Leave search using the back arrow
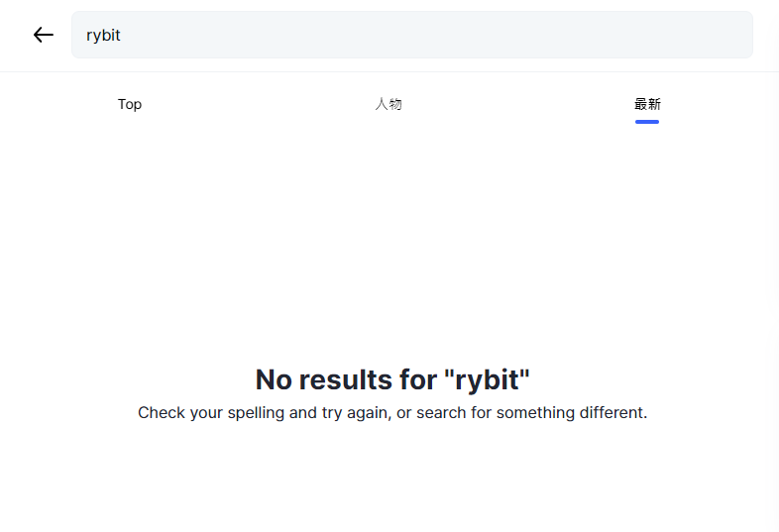The width and height of the screenshot is (779, 532). pos(43,35)
